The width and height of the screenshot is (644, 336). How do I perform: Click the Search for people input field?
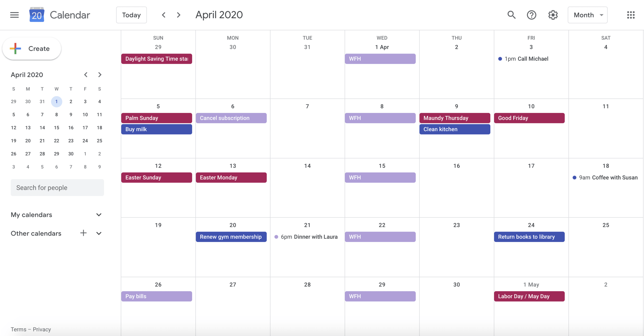pos(57,188)
